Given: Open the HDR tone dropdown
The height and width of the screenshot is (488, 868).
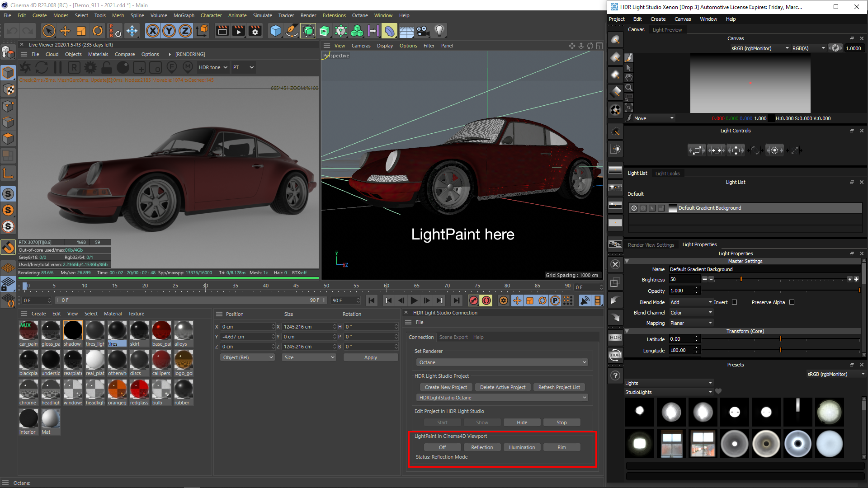Looking at the screenshot, I should pyautogui.click(x=213, y=67).
